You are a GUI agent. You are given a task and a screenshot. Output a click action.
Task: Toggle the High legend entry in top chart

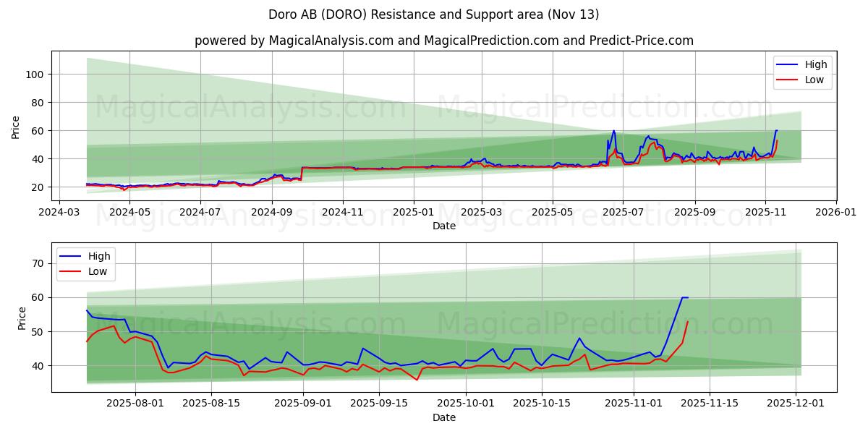point(814,64)
